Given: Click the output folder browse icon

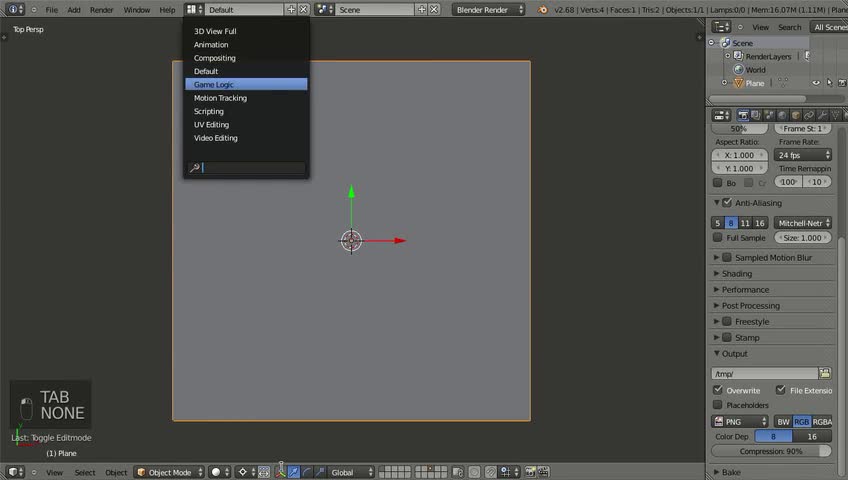Looking at the screenshot, I should click(x=825, y=373).
